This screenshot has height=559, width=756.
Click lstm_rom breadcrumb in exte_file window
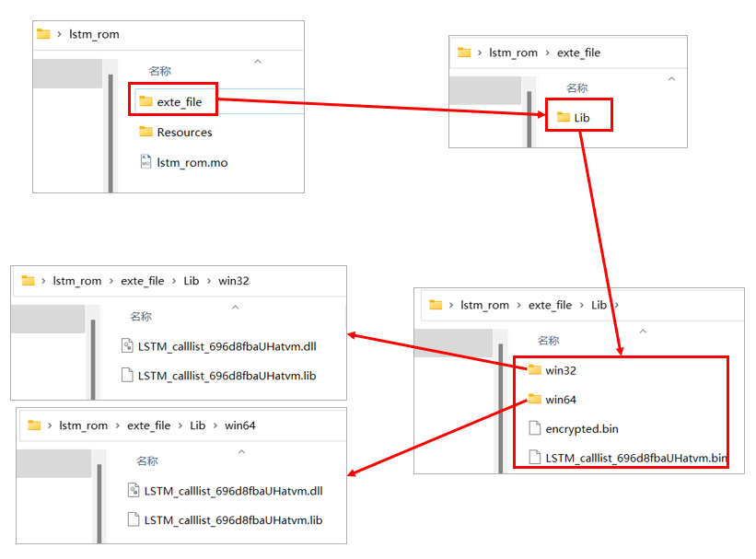pos(513,52)
